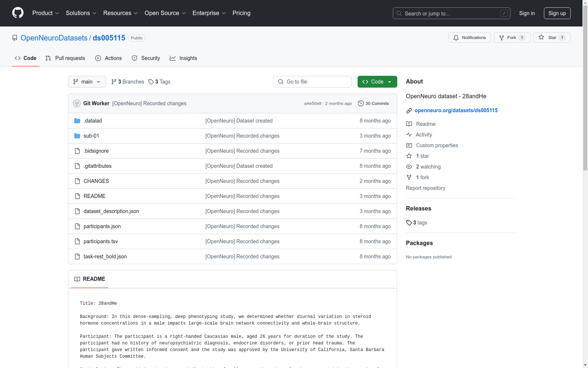588x368 pixels.
Task: Click the file icon beside dataset_description.json
Action: (x=77, y=211)
